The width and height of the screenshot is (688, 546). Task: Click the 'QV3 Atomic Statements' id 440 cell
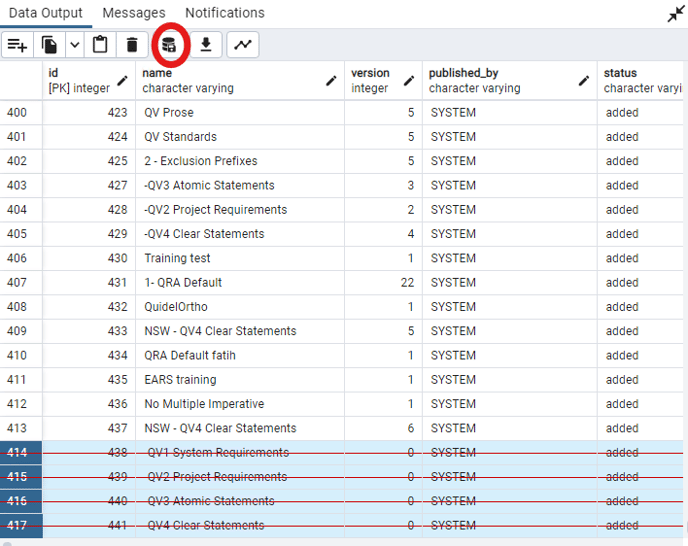pos(240,501)
